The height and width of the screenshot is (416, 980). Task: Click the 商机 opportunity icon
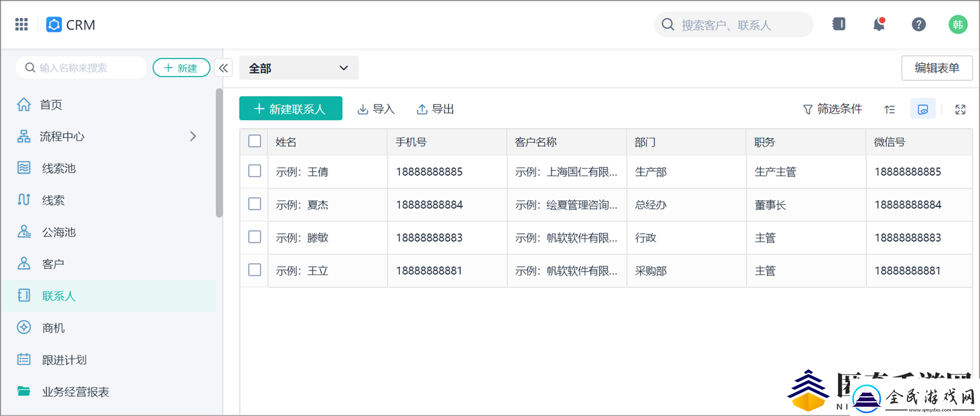pos(24,328)
